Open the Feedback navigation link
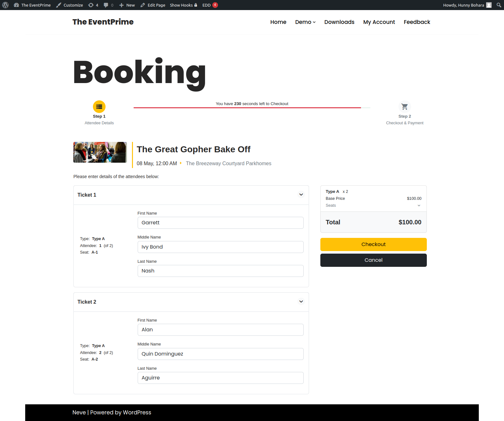Screen dimensions: 504x421 (417, 22)
